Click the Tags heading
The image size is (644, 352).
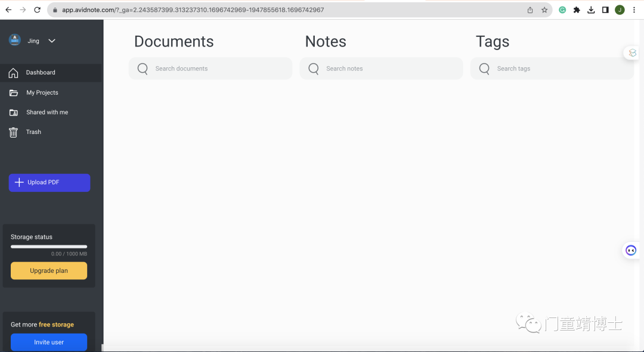pos(493,42)
